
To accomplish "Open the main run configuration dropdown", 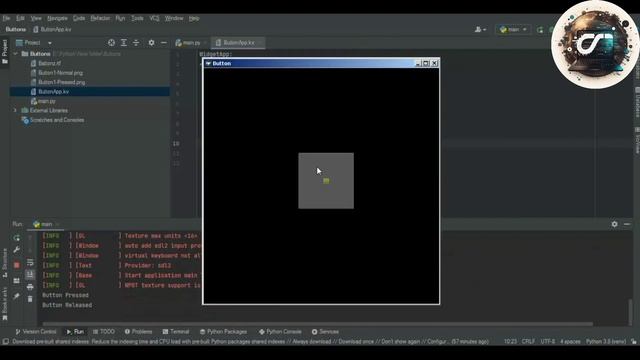I will pos(513,29).
